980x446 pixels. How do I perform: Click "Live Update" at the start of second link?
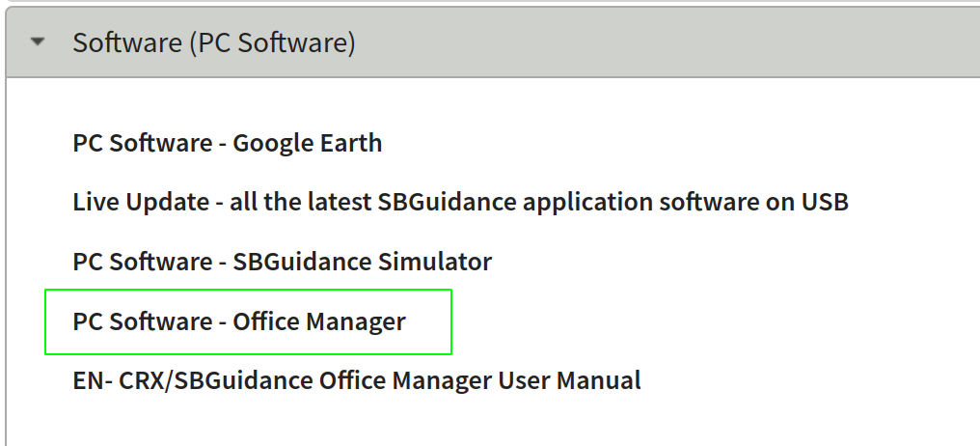click(x=141, y=203)
